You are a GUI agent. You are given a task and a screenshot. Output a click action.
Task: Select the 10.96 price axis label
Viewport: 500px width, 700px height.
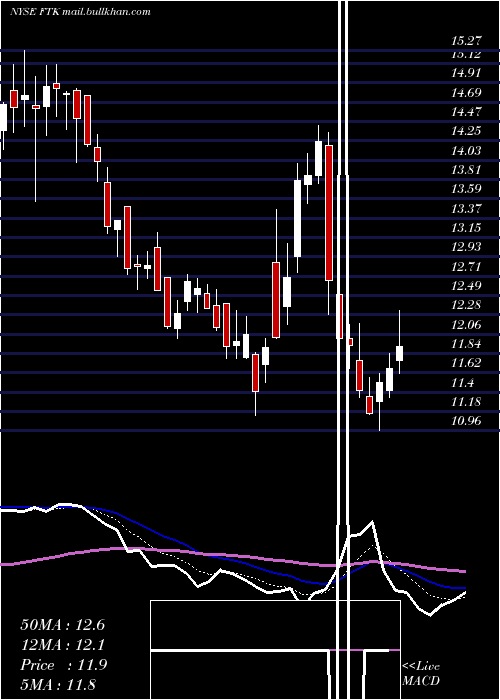[466, 421]
